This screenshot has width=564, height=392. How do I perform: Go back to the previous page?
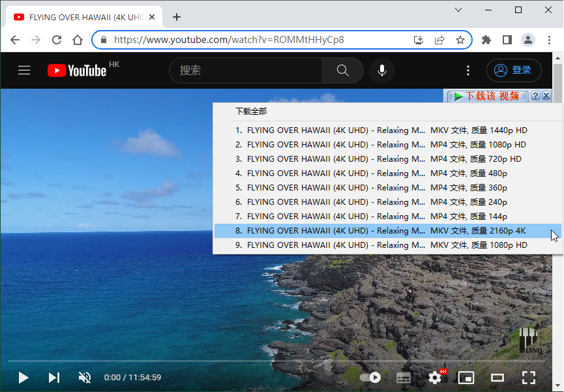pyautogui.click(x=15, y=40)
